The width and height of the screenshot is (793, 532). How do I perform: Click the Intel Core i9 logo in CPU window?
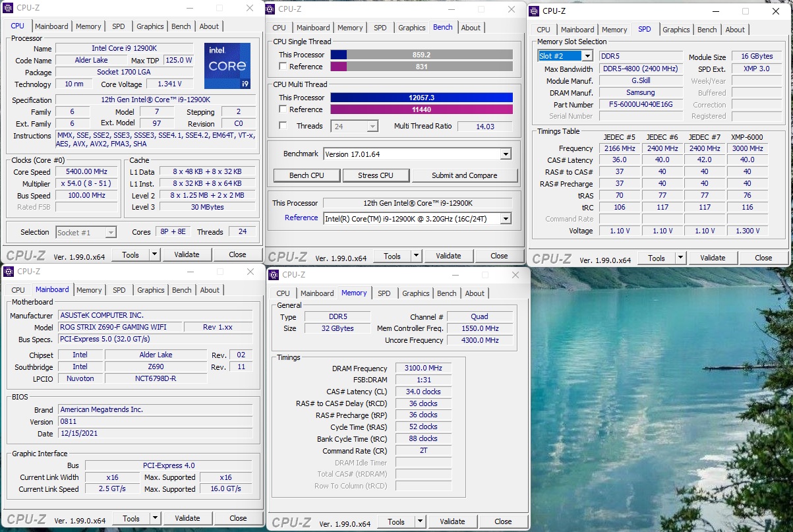pyautogui.click(x=227, y=66)
